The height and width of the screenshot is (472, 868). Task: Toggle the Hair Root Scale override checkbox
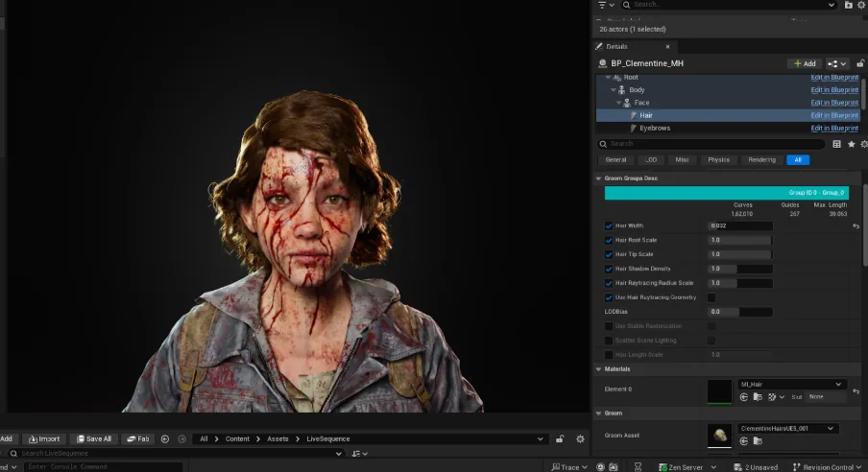(609, 240)
